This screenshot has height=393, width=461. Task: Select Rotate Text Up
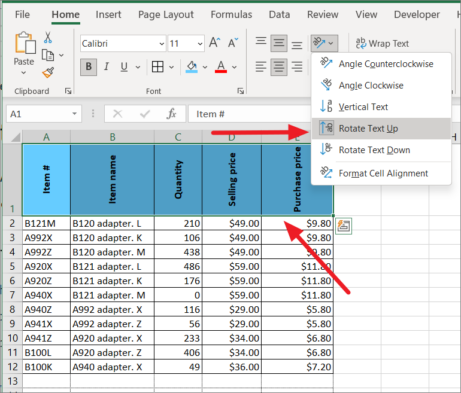381,128
